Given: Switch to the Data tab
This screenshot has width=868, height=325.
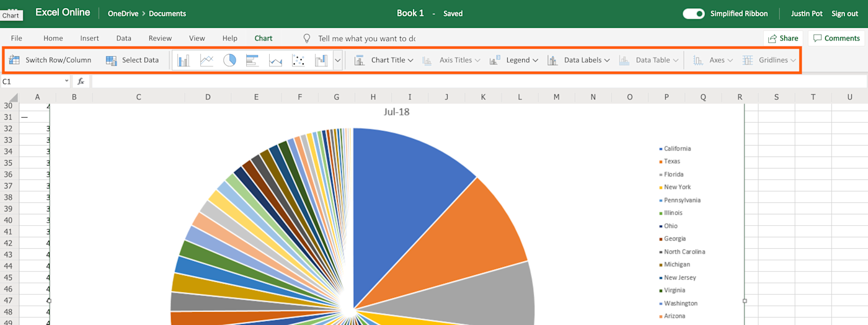Looking at the screenshot, I should (x=124, y=38).
